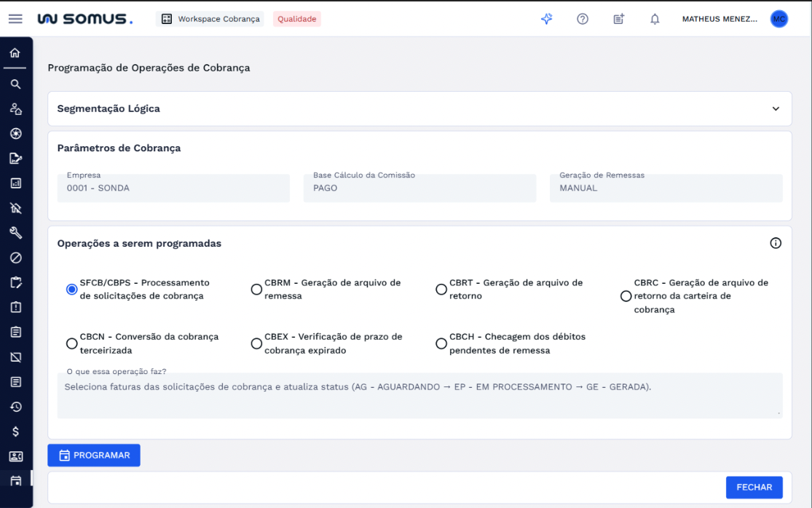Viewport: 812px width, 508px height.
Task: Click the MATHEUS MENEZ... user name
Action: pos(720,19)
